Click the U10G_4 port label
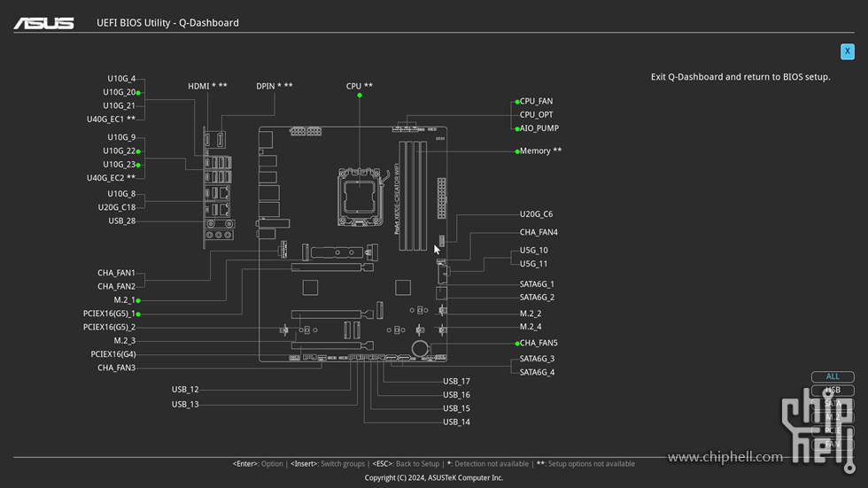This screenshot has width=868, height=488. [x=121, y=79]
